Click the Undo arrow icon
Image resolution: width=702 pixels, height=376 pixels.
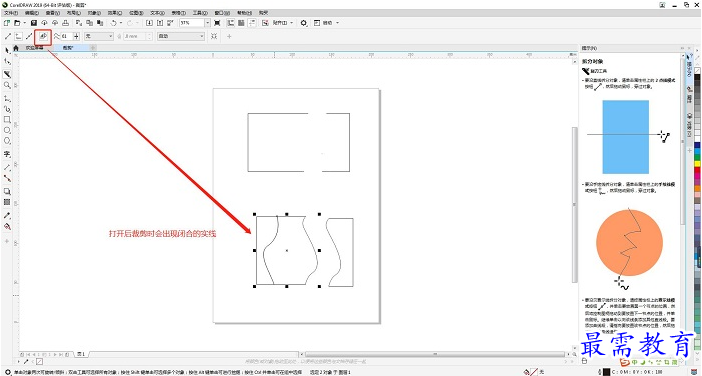pyautogui.click(x=113, y=22)
